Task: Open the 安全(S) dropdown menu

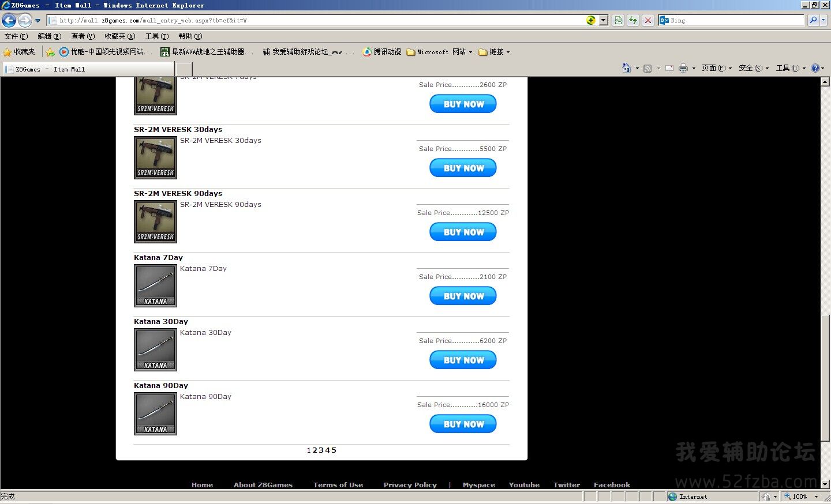Action: pos(754,68)
